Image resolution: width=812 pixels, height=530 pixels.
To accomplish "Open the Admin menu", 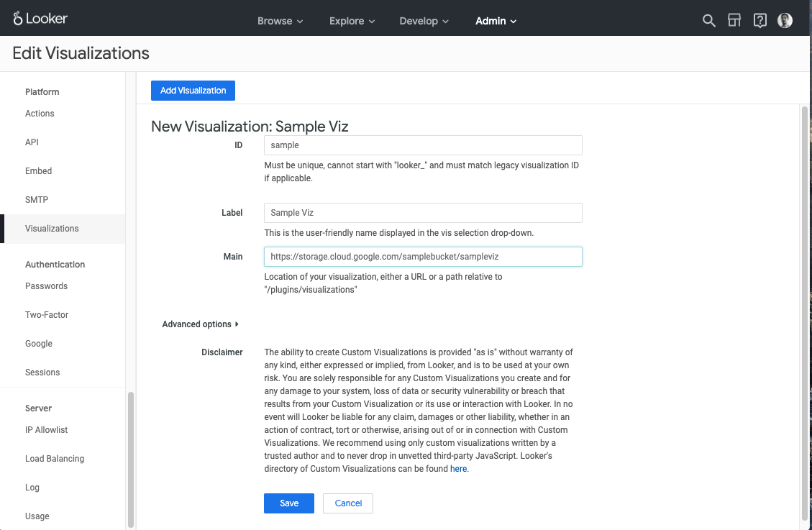I will [496, 22].
